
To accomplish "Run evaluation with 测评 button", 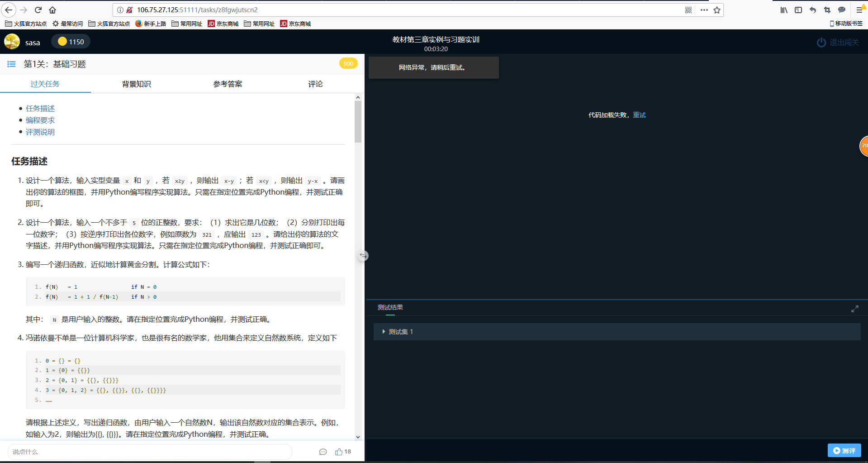I will [x=844, y=451].
